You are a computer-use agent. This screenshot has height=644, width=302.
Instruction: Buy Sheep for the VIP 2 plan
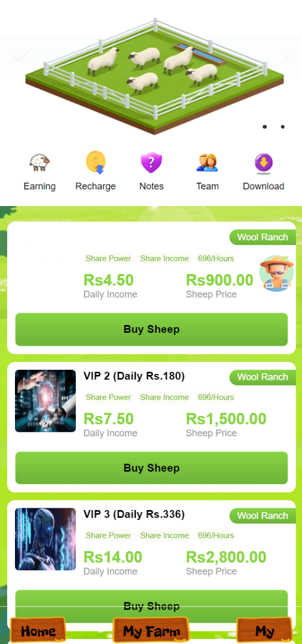[x=151, y=468]
